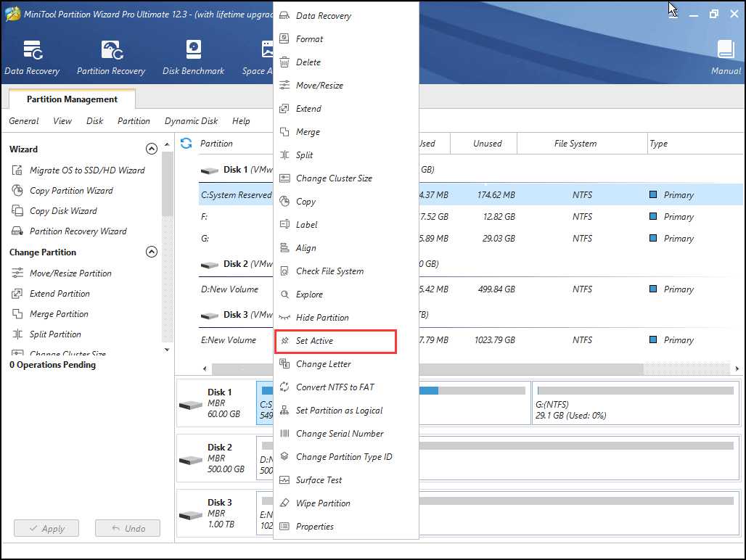Open the View menu

pos(62,120)
